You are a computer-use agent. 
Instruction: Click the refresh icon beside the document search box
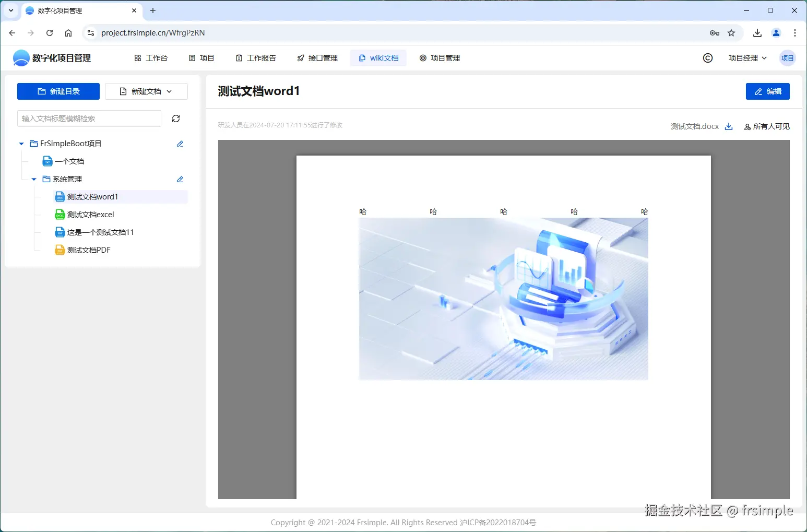pos(175,119)
